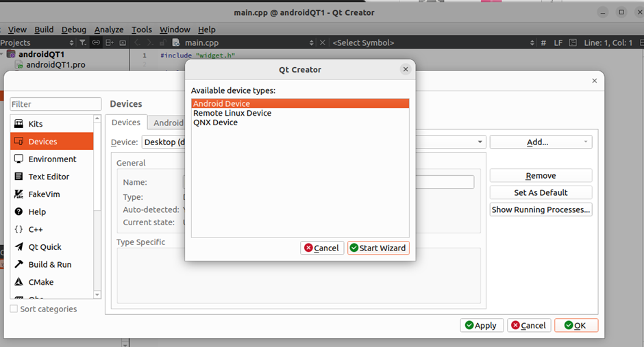This screenshot has height=347, width=644.
Task: Toggle synchronize with editor link icon
Action: point(96,42)
